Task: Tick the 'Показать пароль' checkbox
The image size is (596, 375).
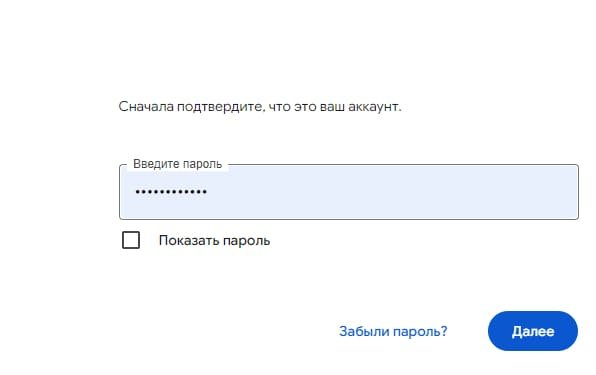Action: coord(131,240)
